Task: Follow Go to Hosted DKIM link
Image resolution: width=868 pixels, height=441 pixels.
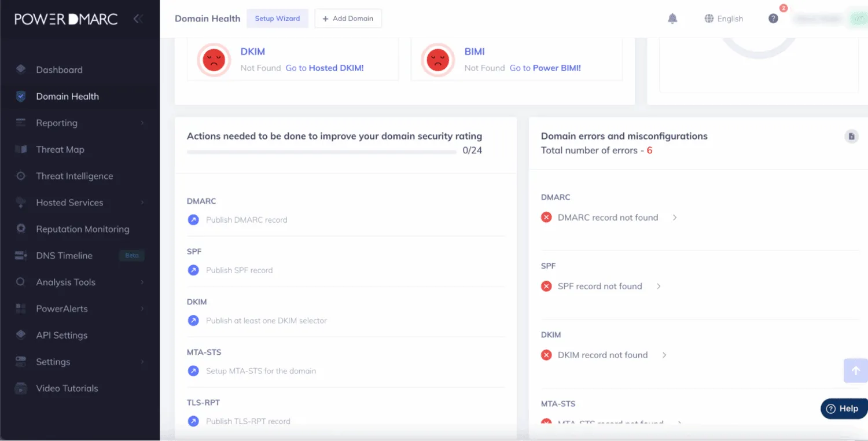Action: click(x=325, y=68)
